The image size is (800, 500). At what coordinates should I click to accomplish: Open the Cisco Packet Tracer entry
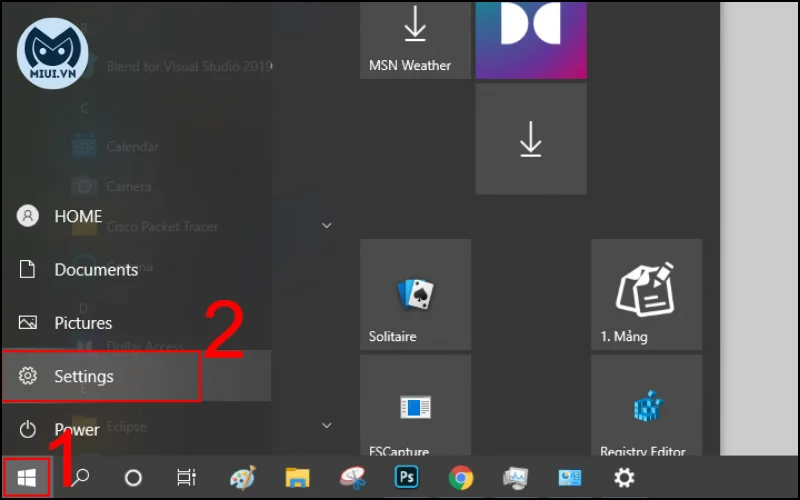162,227
